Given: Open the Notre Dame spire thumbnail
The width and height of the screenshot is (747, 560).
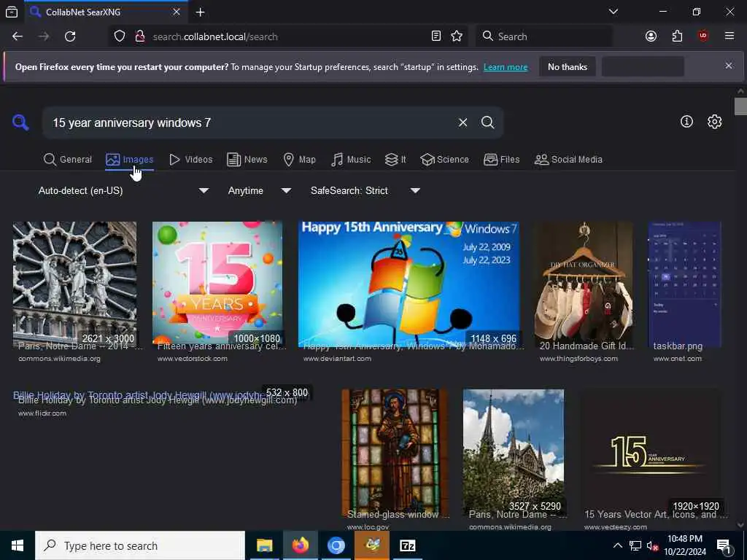Looking at the screenshot, I should (514, 452).
